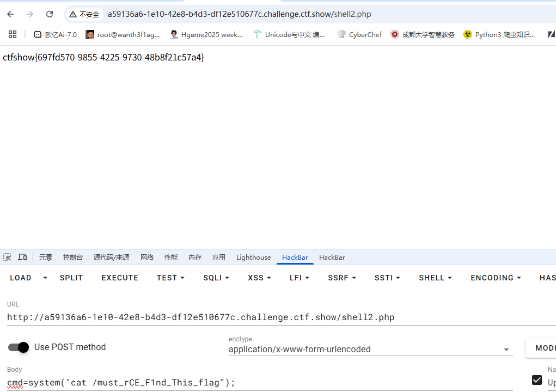Open the ENCODING dropdown menu
Screen dimensions: 556x392
tap(496, 278)
